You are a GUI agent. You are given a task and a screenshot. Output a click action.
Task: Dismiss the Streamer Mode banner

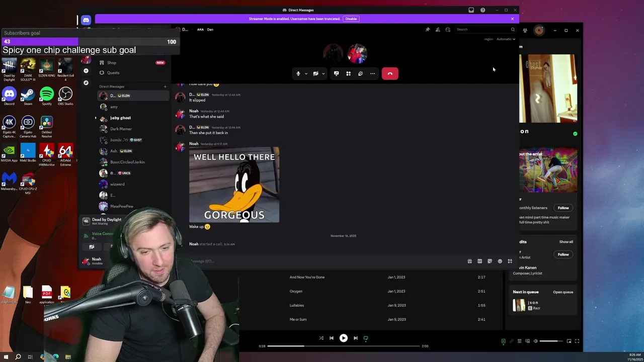coord(512,19)
